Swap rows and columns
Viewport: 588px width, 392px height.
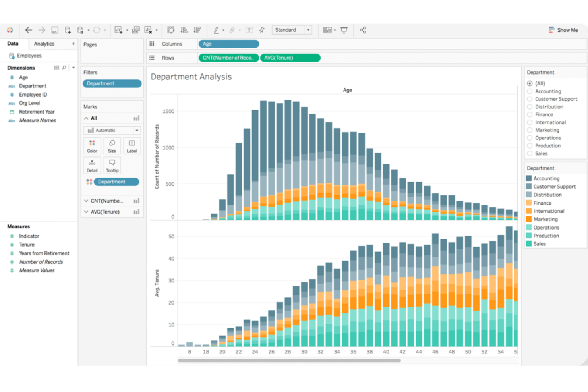pyautogui.click(x=171, y=30)
